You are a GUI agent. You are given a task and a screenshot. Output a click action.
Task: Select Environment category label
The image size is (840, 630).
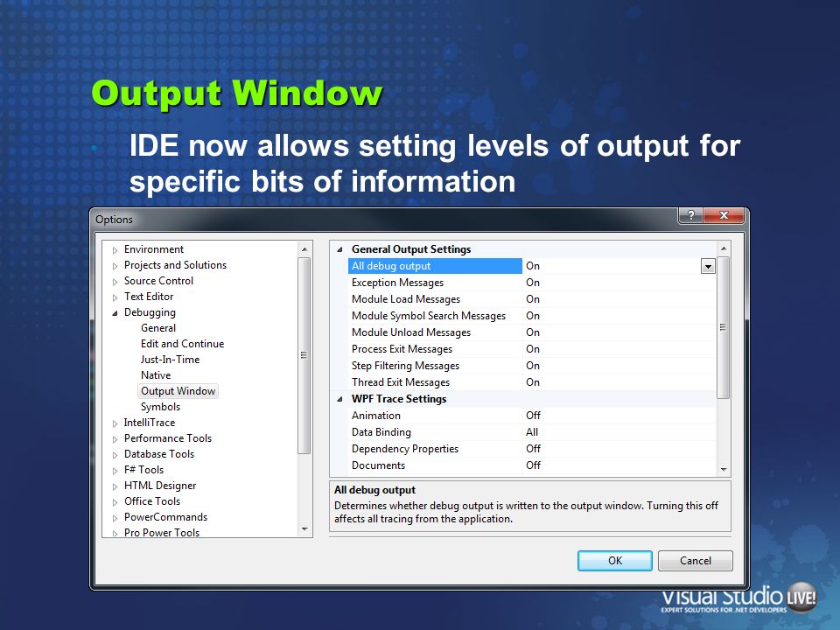pos(154,249)
